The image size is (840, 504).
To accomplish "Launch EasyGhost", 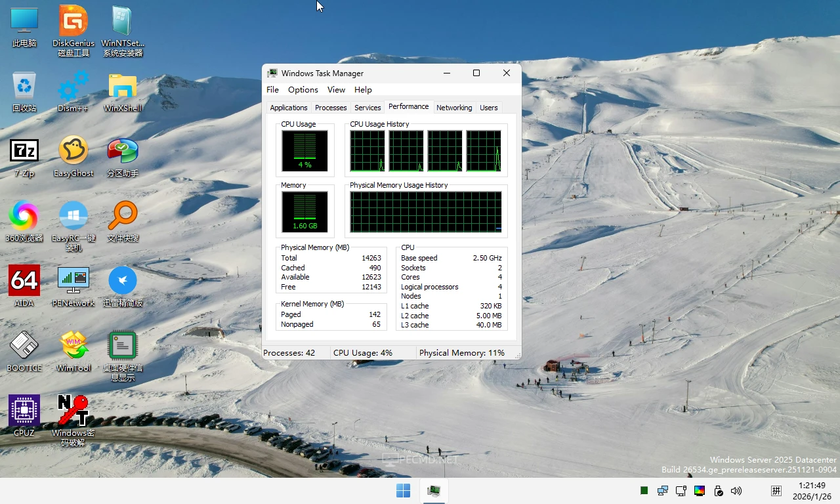I will [72, 151].
